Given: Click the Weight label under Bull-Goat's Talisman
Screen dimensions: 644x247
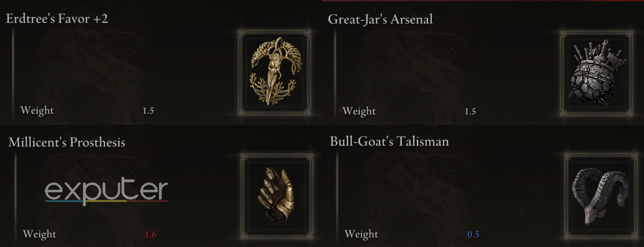Looking at the screenshot, I should click(x=361, y=234).
